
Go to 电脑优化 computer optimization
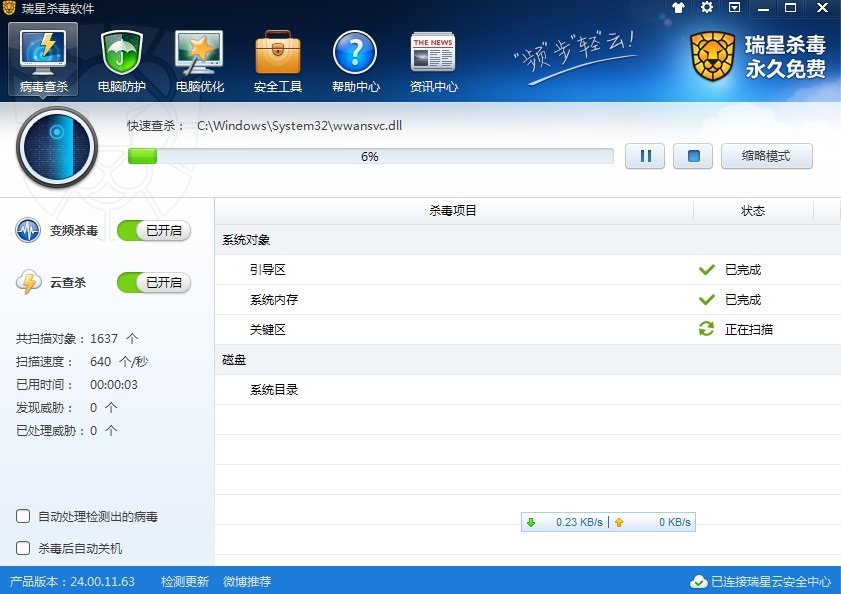(200, 61)
